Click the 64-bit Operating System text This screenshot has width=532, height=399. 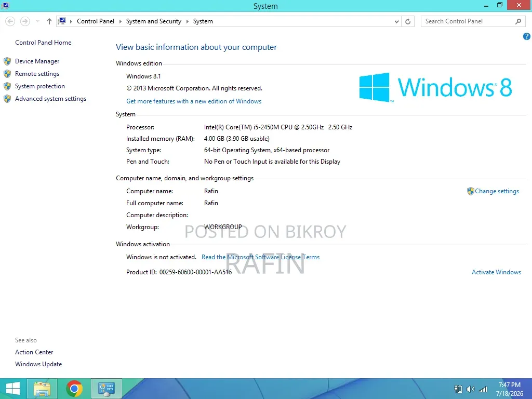click(x=267, y=150)
